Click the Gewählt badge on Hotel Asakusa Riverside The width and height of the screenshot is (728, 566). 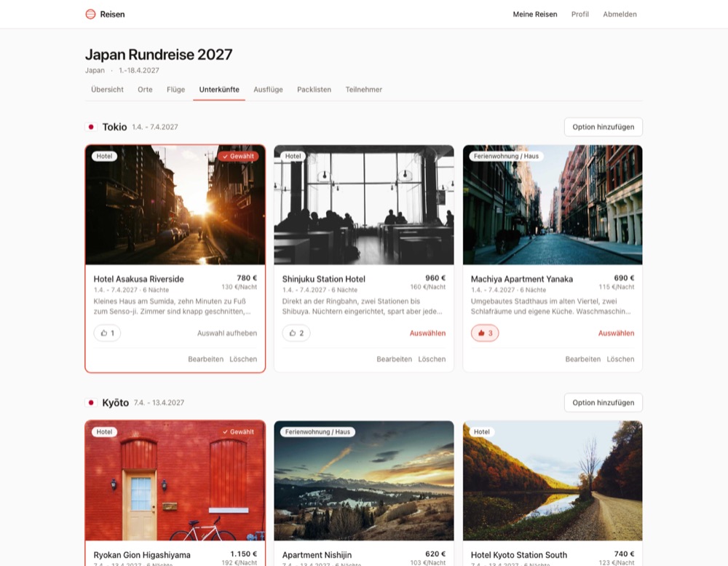[238, 156]
